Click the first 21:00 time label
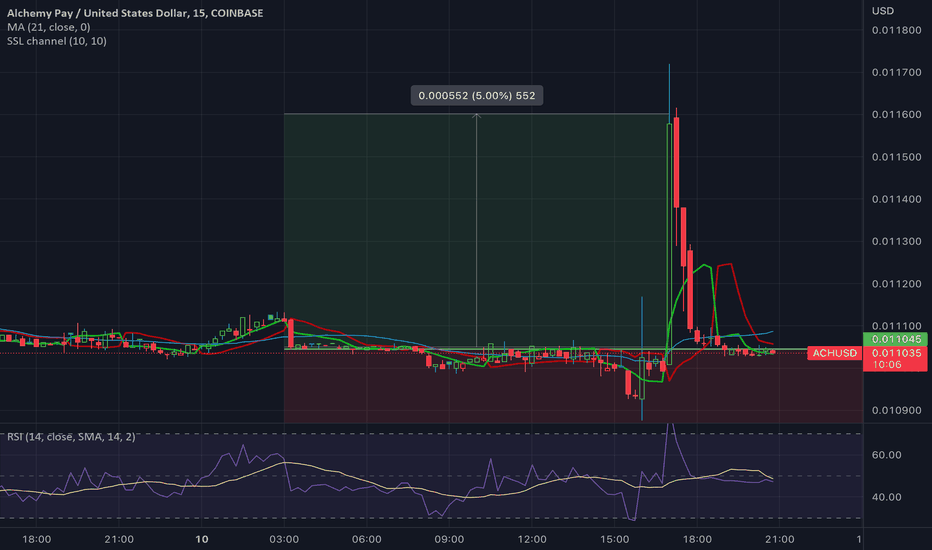This screenshot has height=550, width=932. [x=119, y=539]
